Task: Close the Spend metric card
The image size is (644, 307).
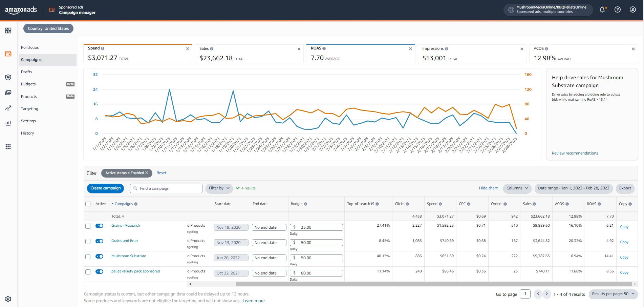Action: 188,49
